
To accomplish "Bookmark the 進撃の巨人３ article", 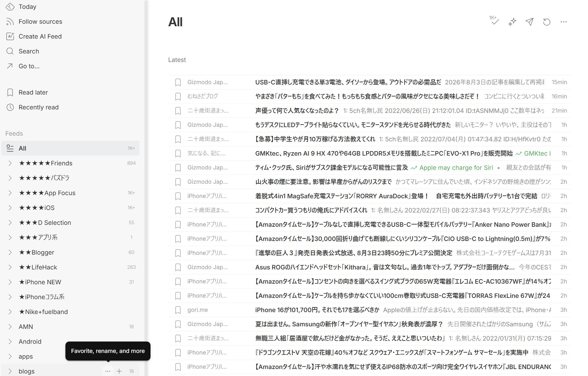I will 178,253.
